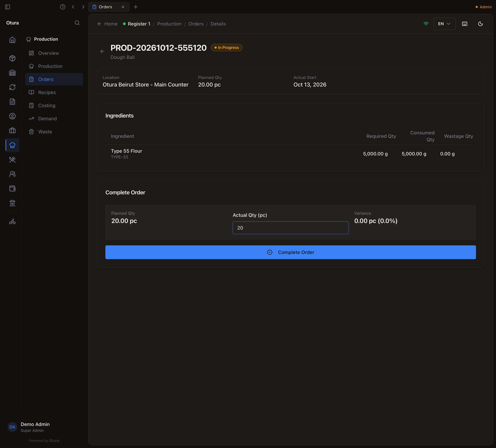
Task: Go to Home breadcrumb link
Action: pos(107,24)
